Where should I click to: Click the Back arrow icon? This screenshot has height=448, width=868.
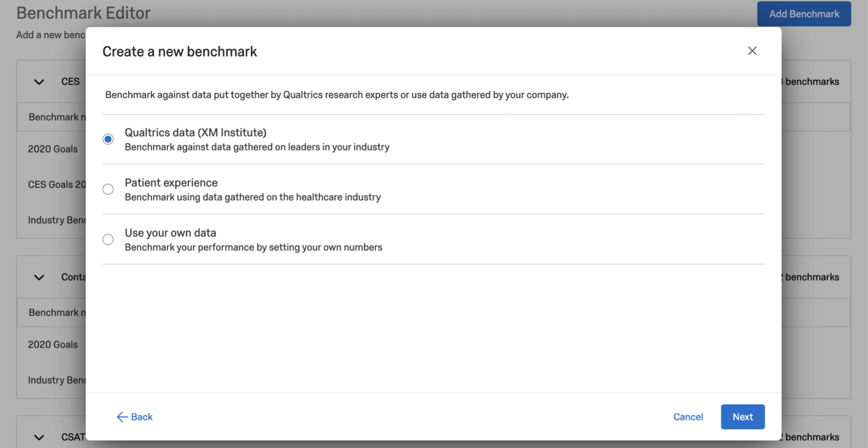(x=122, y=417)
